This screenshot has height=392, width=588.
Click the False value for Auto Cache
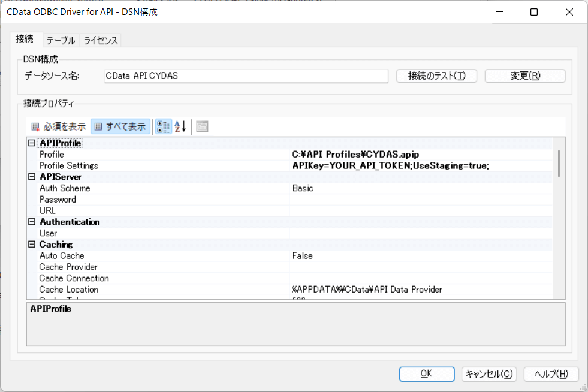tap(302, 255)
